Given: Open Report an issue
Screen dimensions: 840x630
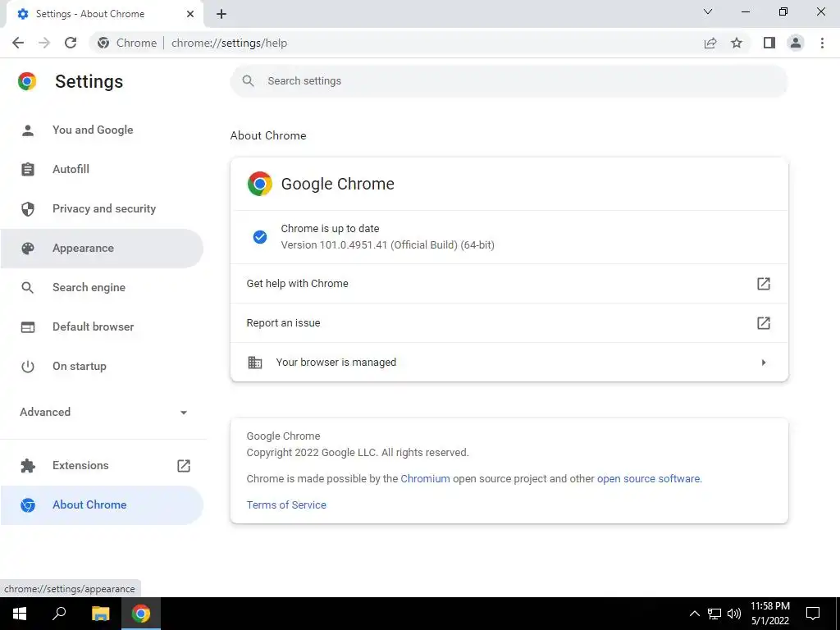Looking at the screenshot, I should click(509, 323).
